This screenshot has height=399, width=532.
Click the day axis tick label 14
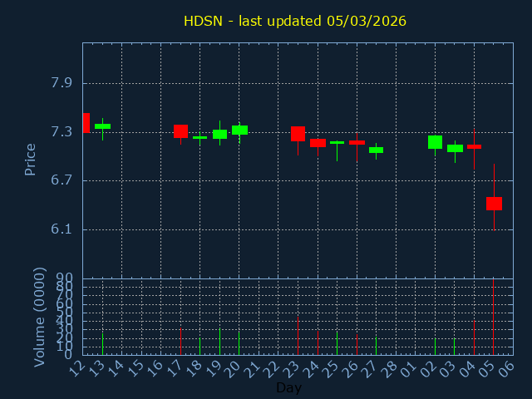116,369
